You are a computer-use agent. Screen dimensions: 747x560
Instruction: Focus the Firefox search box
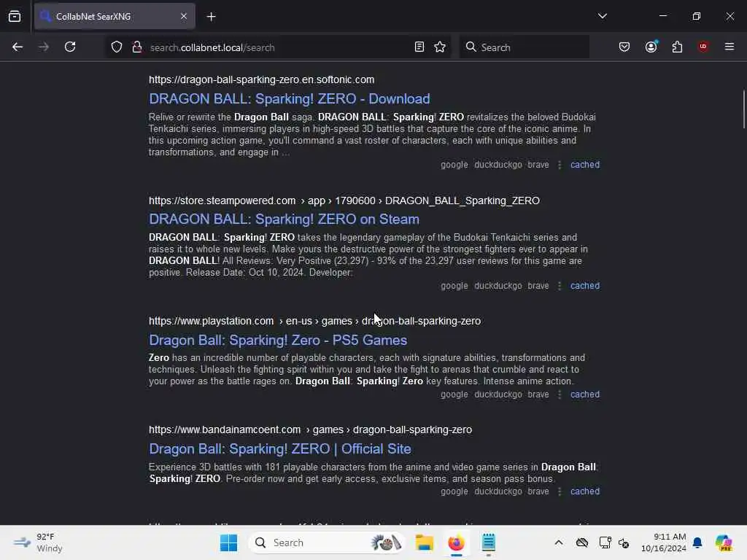click(524, 47)
